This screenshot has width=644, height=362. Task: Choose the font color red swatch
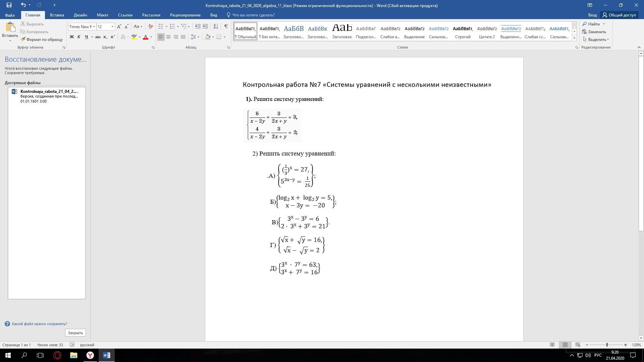click(x=146, y=37)
